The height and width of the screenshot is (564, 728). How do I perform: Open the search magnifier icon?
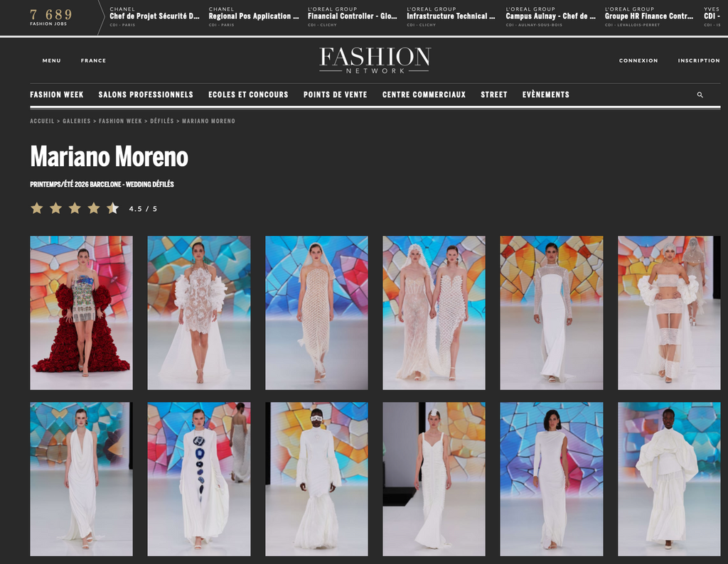[x=700, y=94]
